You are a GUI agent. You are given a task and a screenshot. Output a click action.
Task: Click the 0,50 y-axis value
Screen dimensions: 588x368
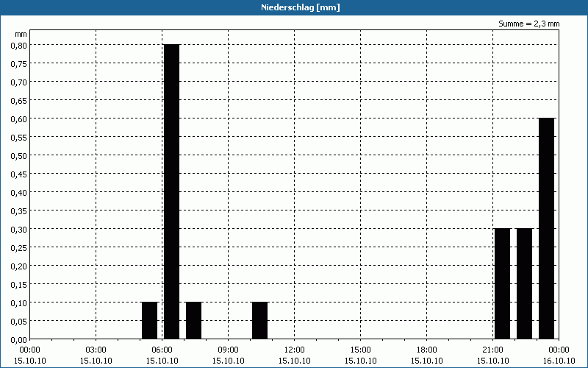pyautogui.click(x=19, y=155)
